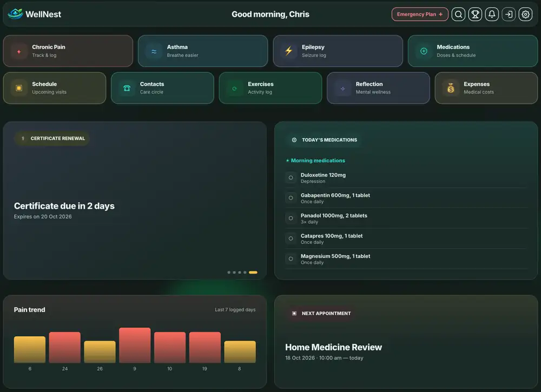Go to second carousel slide dot

[x=234, y=273]
